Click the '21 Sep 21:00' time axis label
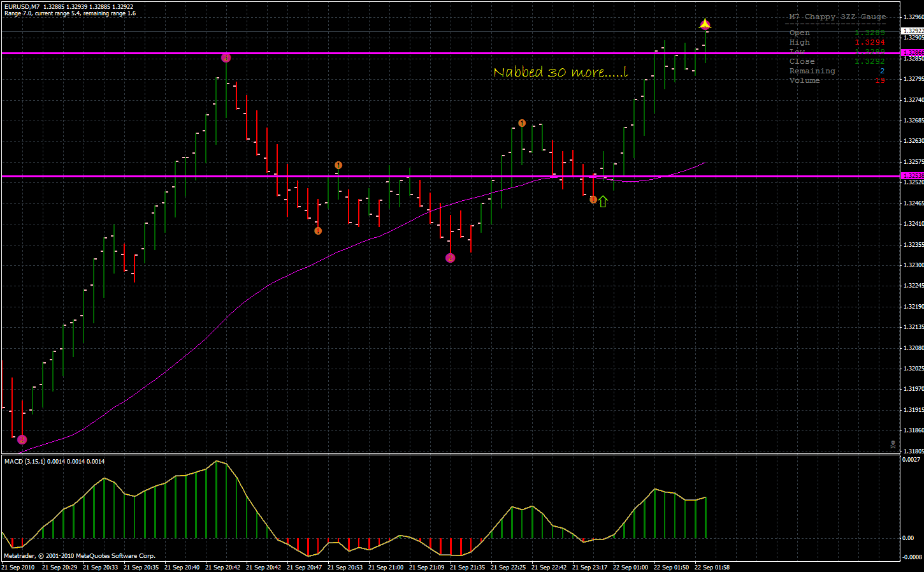 386,567
